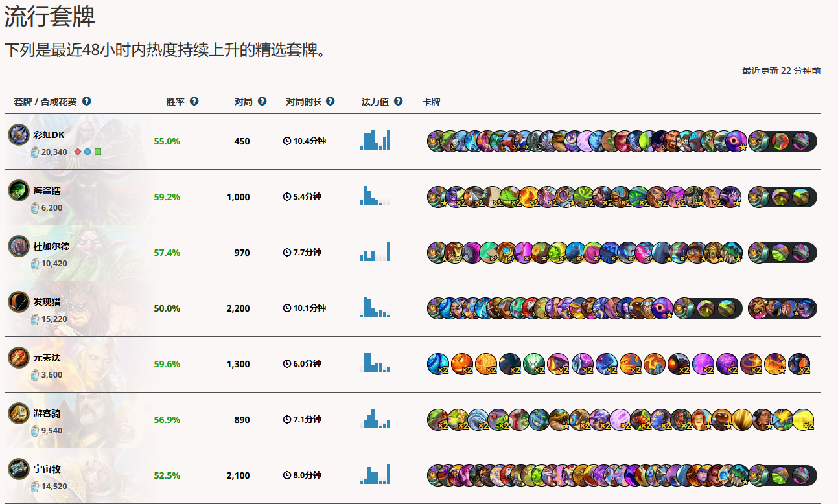Click the 55.0% win rate value
This screenshot has width=838, height=504.
pyautogui.click(x=167, y=141)
